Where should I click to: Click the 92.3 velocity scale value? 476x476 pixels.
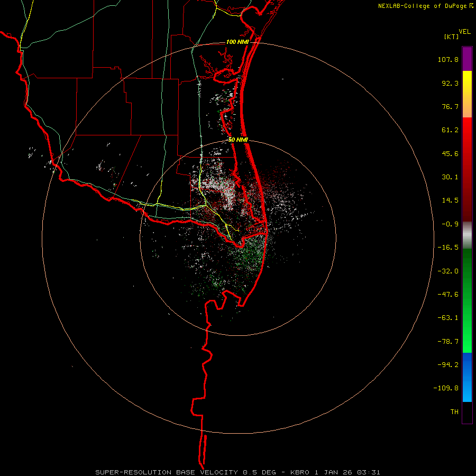point(450,83)
